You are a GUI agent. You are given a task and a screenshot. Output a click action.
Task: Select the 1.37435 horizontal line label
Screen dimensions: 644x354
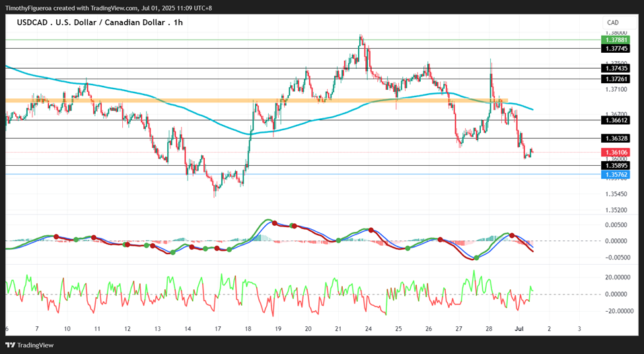click(x=615, y=68)
